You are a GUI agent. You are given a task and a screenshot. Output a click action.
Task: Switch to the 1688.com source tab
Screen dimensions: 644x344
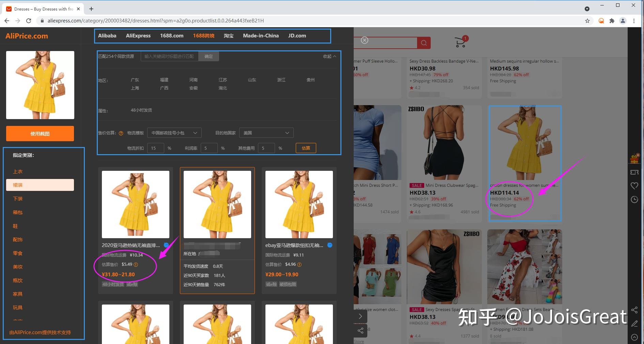tap(172, 36)
